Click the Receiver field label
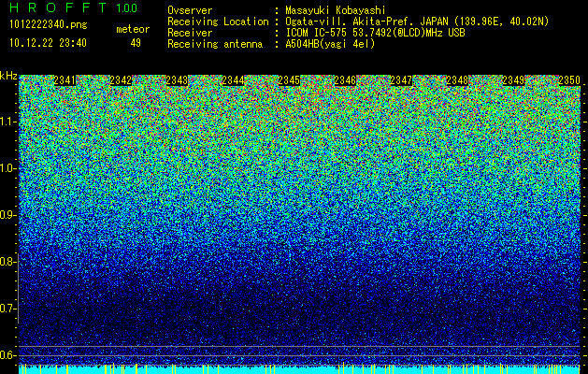588x374 pixels. point(190,33)
